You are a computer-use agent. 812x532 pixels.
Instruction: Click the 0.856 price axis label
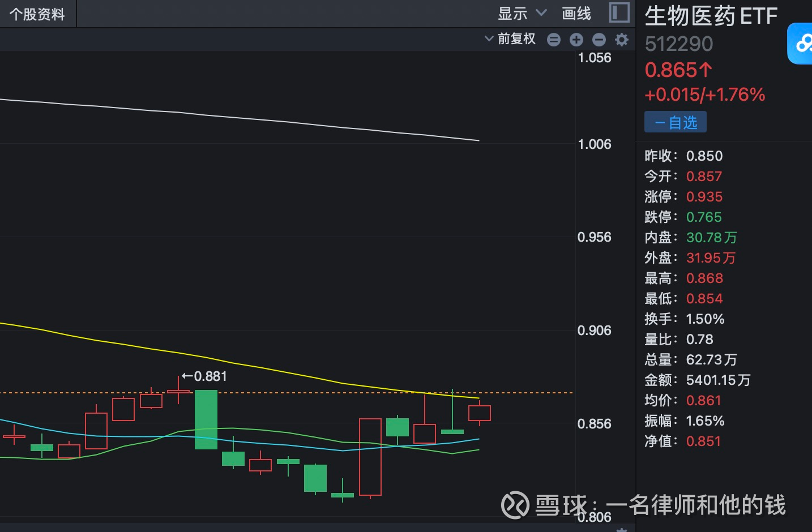pyautogui.click(x=594, y=424)
